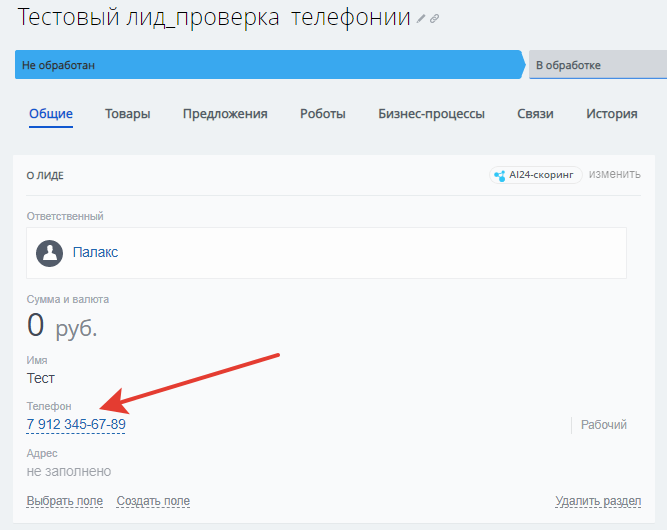This screenshot has width=667, height=530.
Task: Click the Имя field label
Action: pos(37,360)
